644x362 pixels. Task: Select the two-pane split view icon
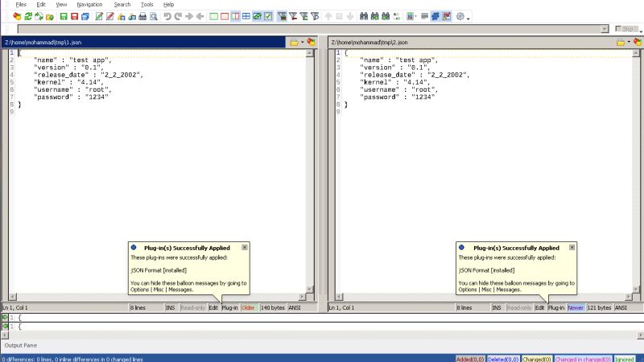235,16
